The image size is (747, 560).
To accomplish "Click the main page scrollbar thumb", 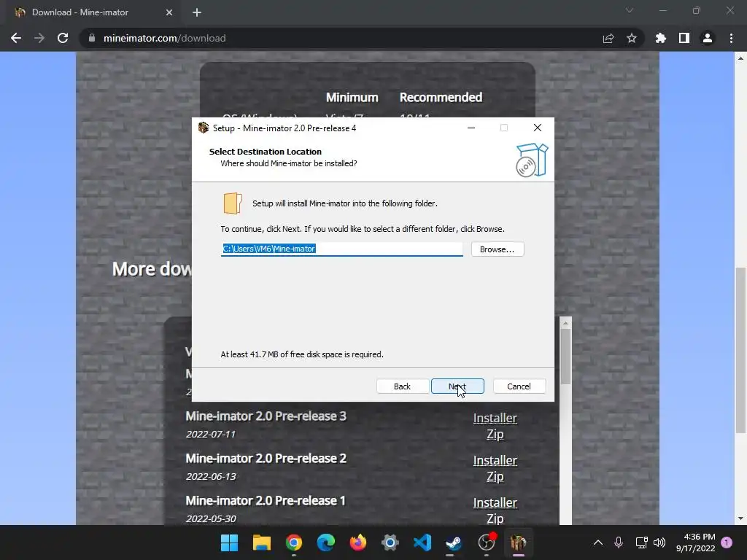I will click(x=740, y=350).
